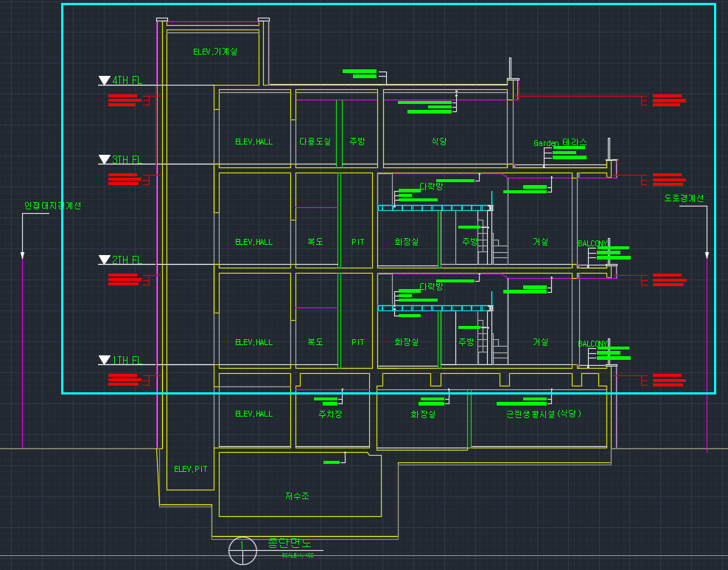This screenshot has height=570, width=728.
Task: Select the 화장실 label next to 주차장
Action: click(x=423, y=414)
